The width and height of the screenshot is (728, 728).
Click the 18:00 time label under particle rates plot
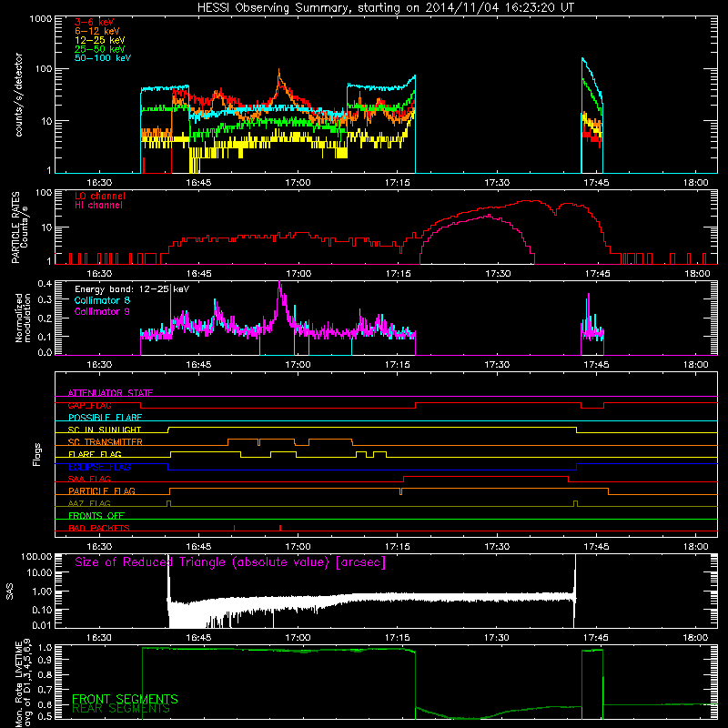click(696, 274)
